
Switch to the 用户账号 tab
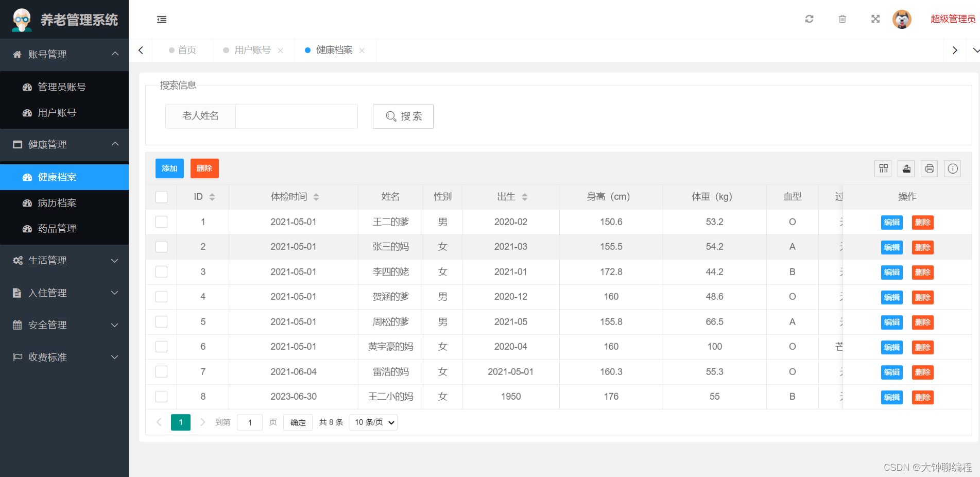point(252,50)
